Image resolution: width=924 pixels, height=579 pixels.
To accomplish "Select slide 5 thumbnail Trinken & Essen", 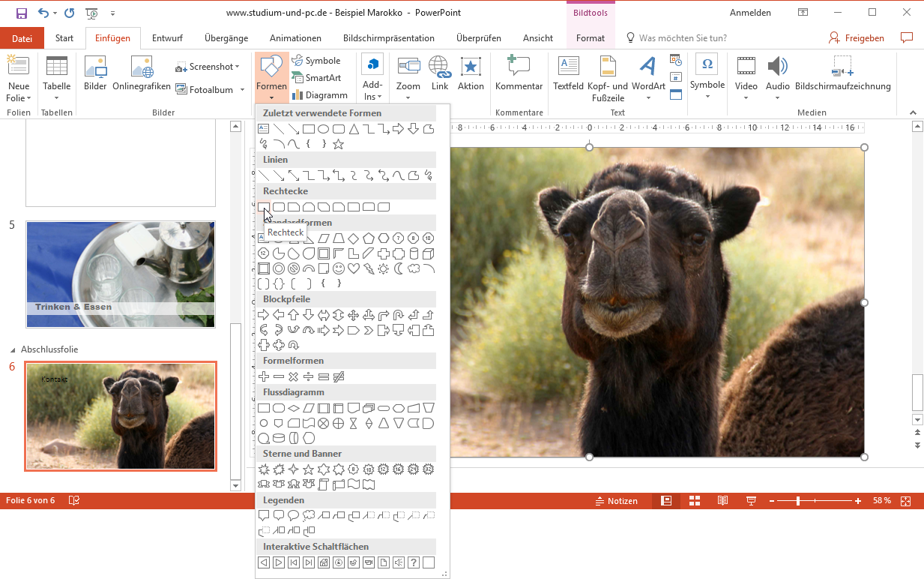I will [x=121, y=274].
